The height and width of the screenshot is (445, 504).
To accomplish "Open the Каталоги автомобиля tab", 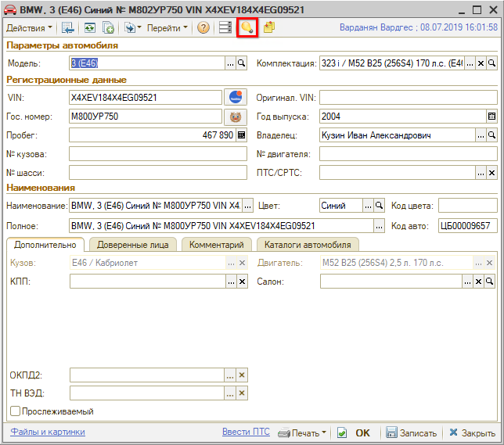I will tap(307, 245).
